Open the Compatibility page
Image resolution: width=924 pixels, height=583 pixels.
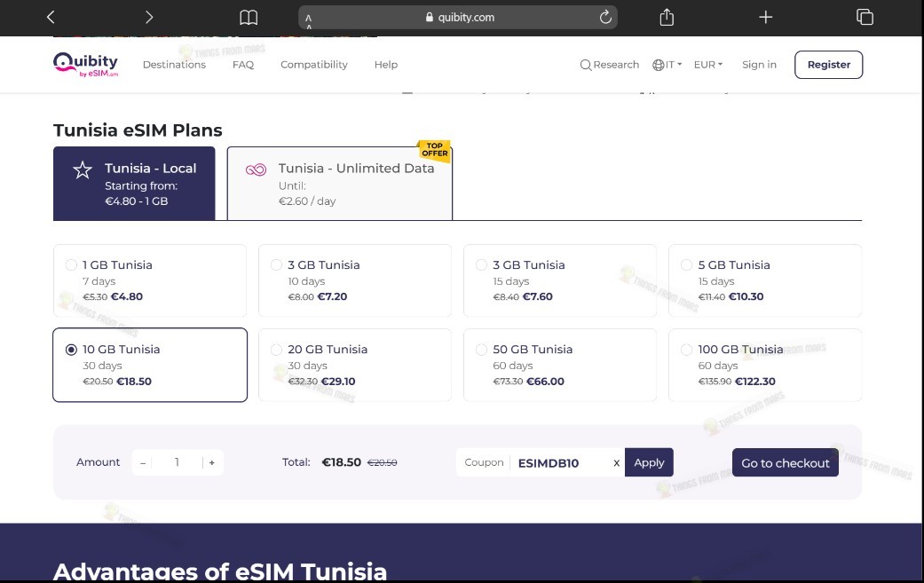point(314,64)
